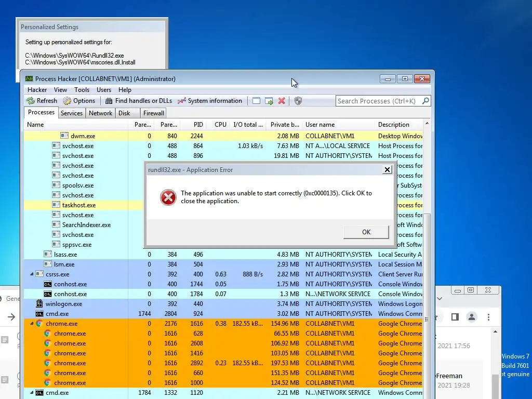Sort by the Description column header

pos(400,125)
